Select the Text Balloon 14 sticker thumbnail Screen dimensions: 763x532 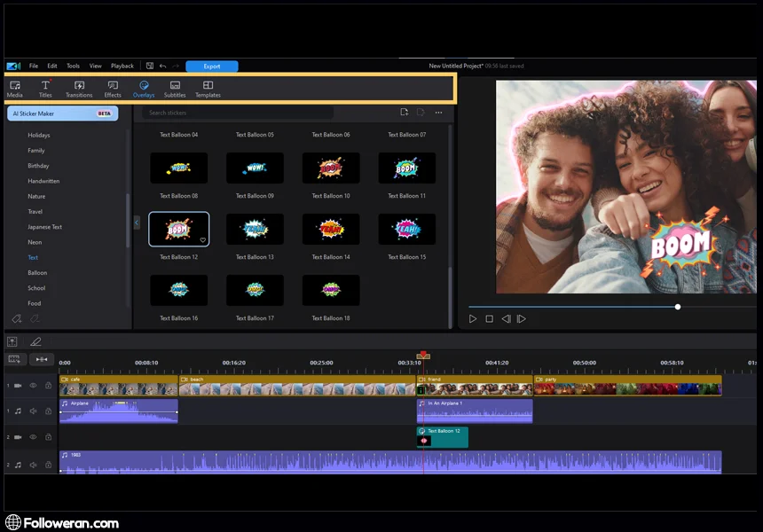click(x=331, y=230)
